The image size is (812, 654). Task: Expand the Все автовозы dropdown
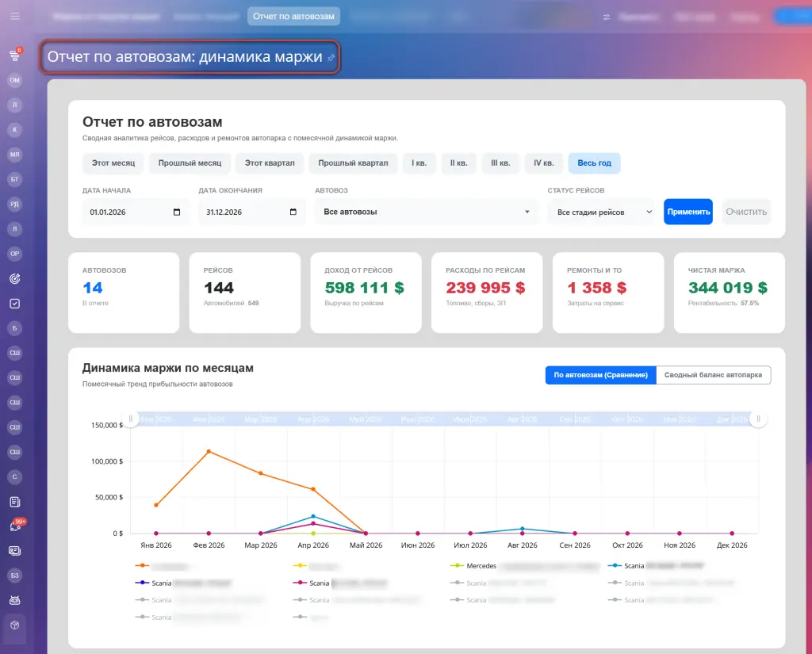tap(427, 212)
